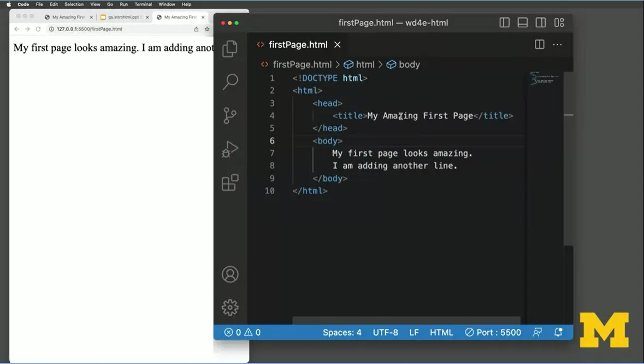
Task: Open the Go menu in the menu bar
Action: pyautogui.click(x=110, y=4)
